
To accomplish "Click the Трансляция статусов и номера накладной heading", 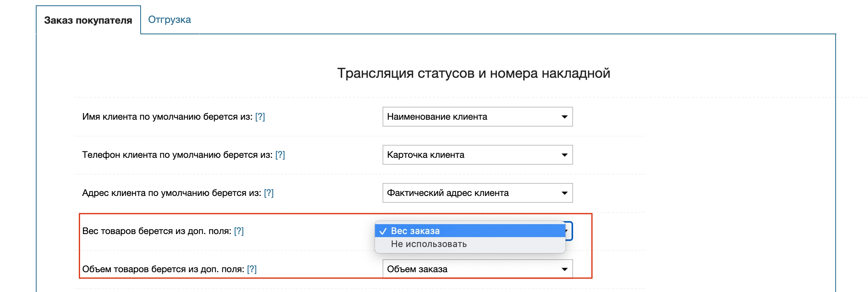I will tap(473, 73).
